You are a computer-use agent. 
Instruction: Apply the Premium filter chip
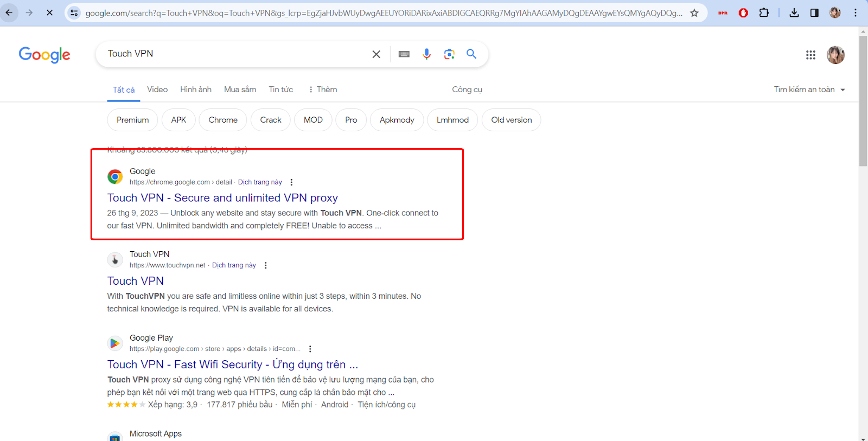[x=133, y=120]
